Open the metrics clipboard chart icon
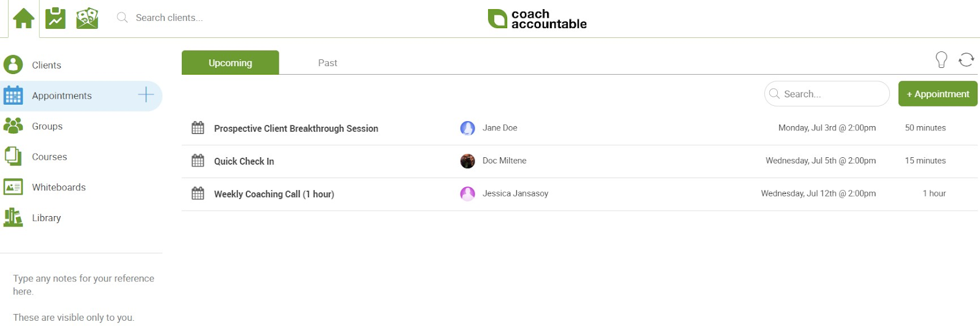The image size is (980, 336). 56,18
